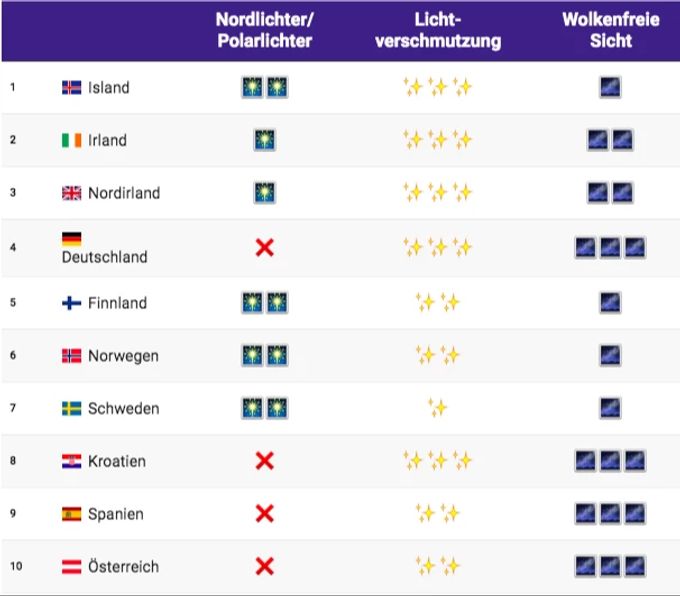This screenshot has height=596, width=680.
Task: Select the Wolkenfreie Sicht column header
Action: pyautogui.click(x=611, y=30)
